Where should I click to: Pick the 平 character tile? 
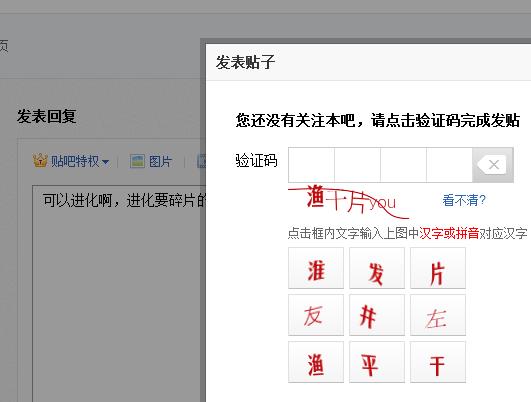click(x=377, y=362)
